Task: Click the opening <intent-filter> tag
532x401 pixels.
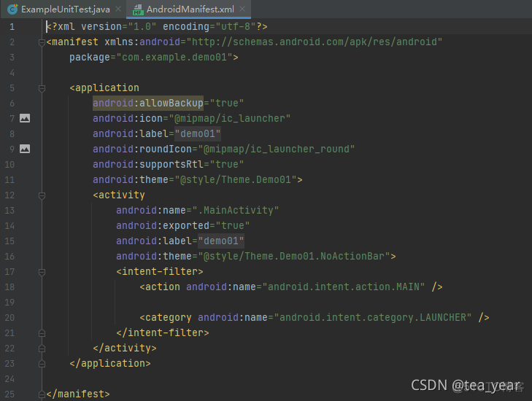Action: [x=160, y=271]
